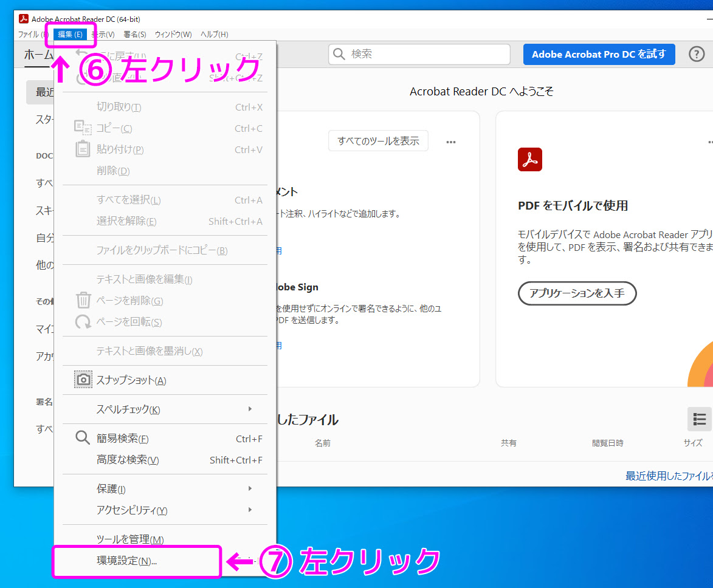Click into the 検索 text field
The image size is (713, 588).
click(425, 54)
